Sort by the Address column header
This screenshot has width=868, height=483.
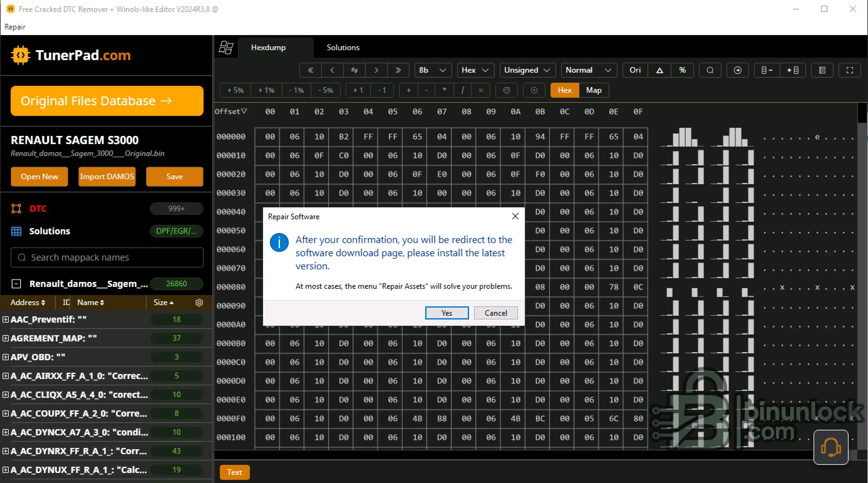point(28,303)
